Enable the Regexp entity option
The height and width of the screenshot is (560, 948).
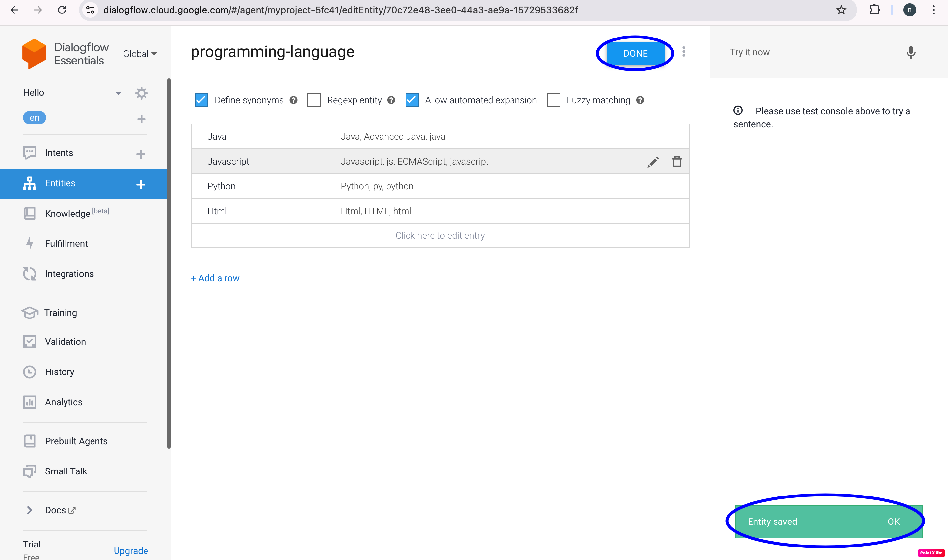(314, 100)
